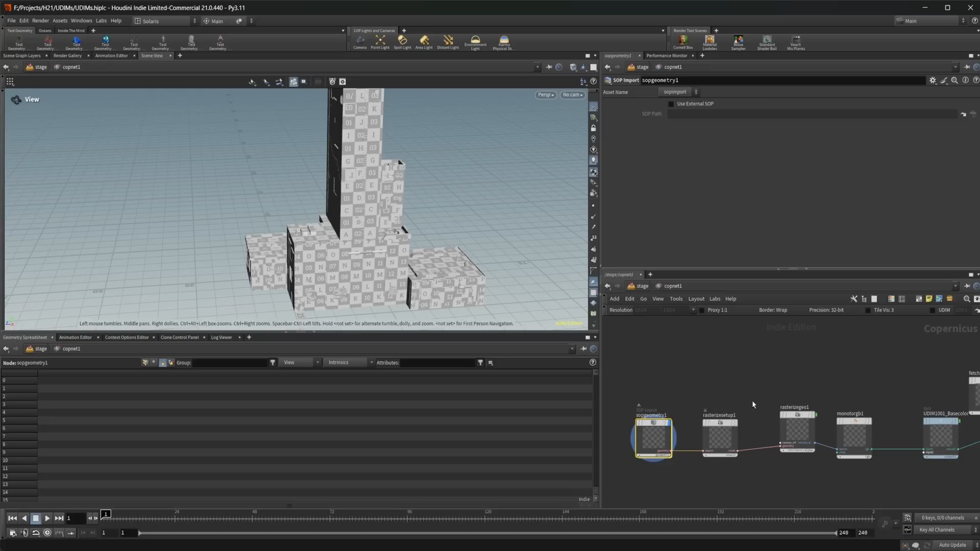Image resolution: width=980 pixels, height=551 pixels.
Task: Select the rasterizesetup1 node
Action: 720,438
